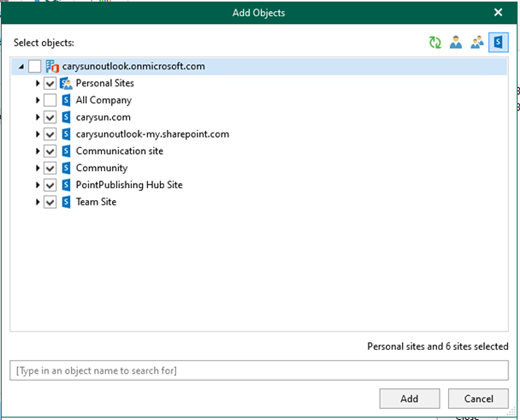The height and width of the screenshot is (420, 520).
Task: Select the PointPublishing Hub Site row label
Action: (x=129, y=185)
